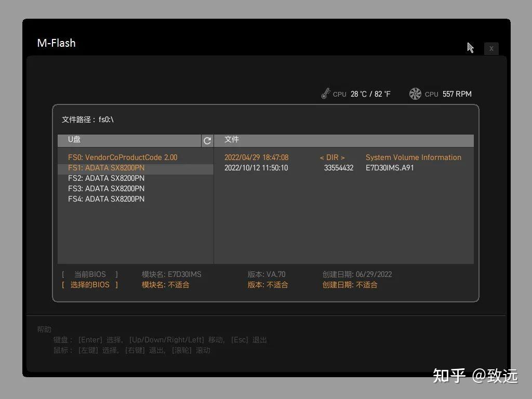The width and height of the screenshot is (532, 399).
Task: Click the CPU fan speed icon
Action: (x=415, y=94)
